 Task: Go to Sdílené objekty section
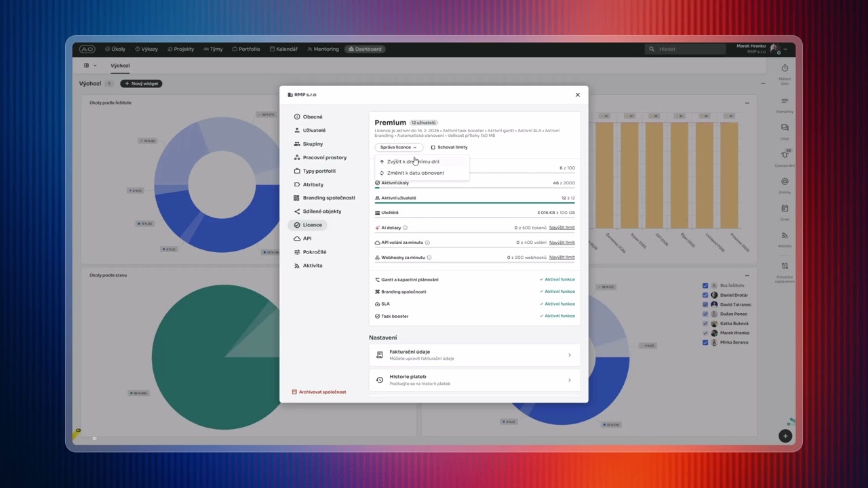(x=317, y=211)
